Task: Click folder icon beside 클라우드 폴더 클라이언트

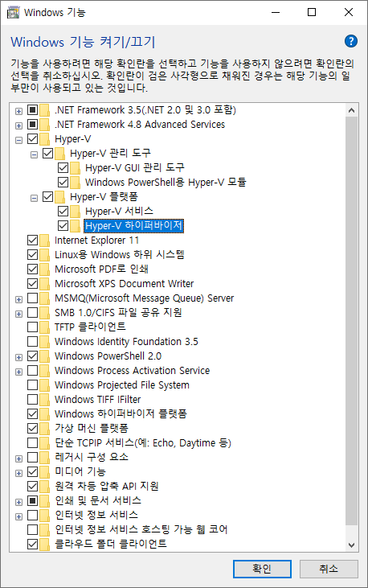Action: (45, 544)
